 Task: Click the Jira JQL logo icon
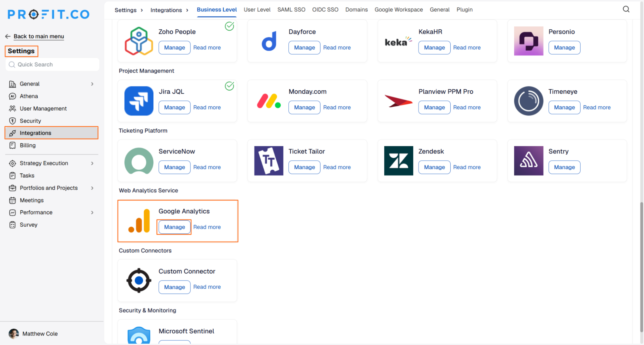coord(139,101)
